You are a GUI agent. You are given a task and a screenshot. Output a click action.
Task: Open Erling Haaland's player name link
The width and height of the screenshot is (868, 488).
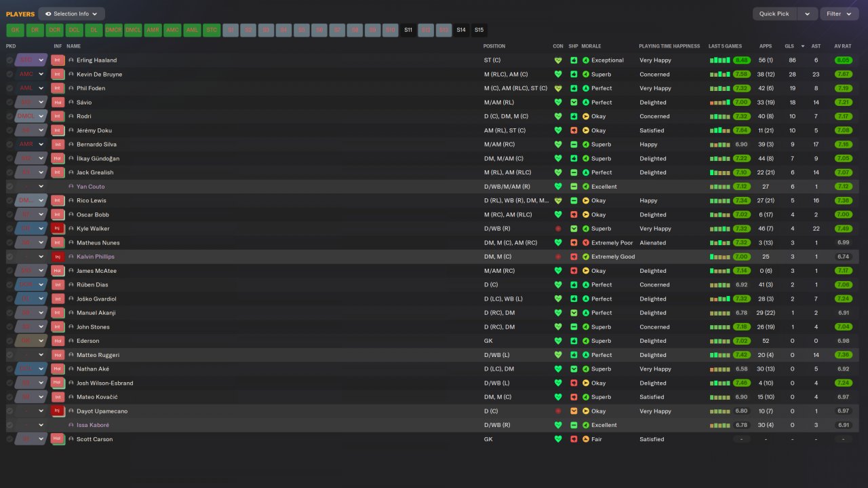[x=96, y=60]
